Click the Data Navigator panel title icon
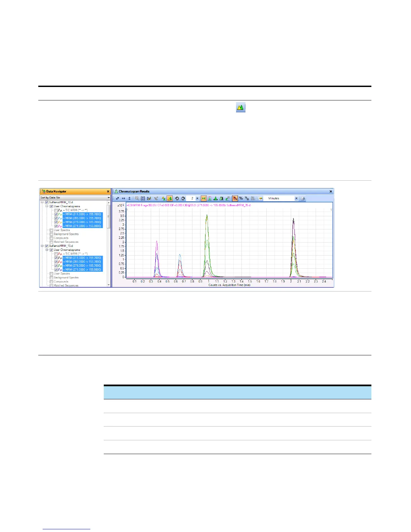Viewport: 411px width, 532px height. click(x=44, y=191)
